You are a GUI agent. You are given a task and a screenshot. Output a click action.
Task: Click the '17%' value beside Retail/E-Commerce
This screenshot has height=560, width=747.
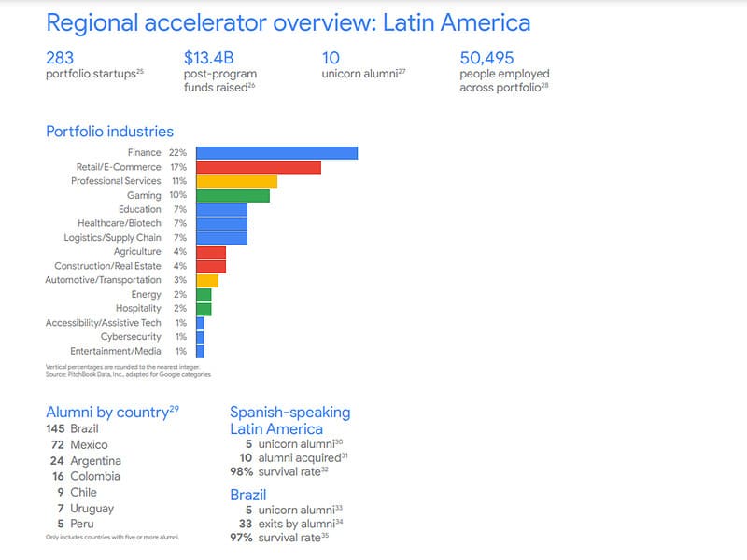(x=178, y=167)
